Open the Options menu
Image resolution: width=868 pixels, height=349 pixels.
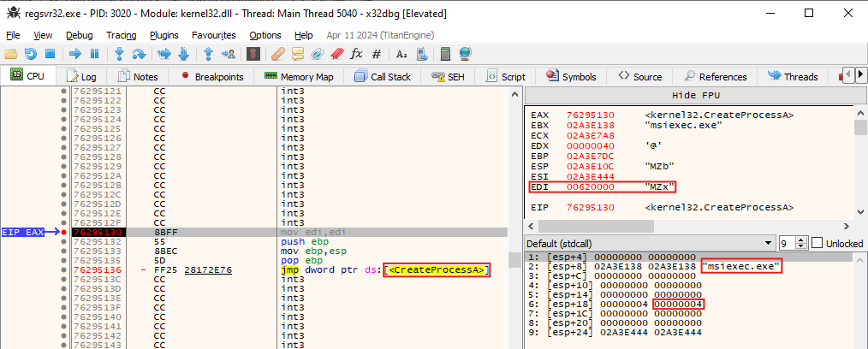tap(265, 35)
